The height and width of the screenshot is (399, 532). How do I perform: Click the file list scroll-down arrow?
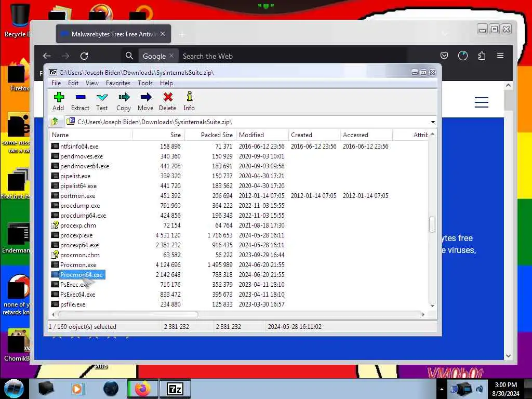(432, 305)
